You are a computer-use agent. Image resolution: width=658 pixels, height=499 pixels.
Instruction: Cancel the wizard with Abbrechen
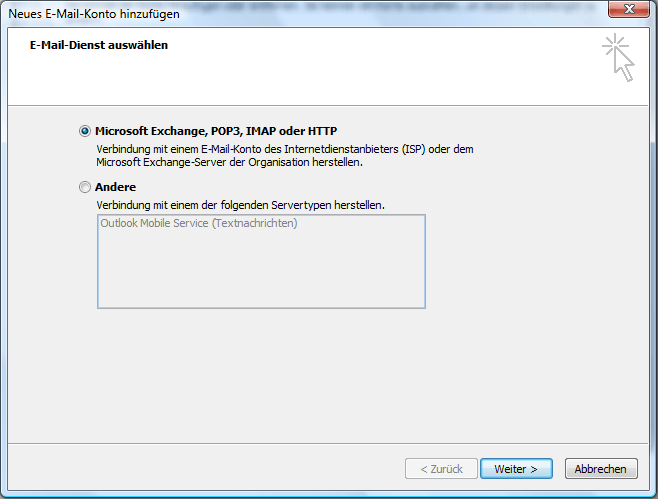601,468
